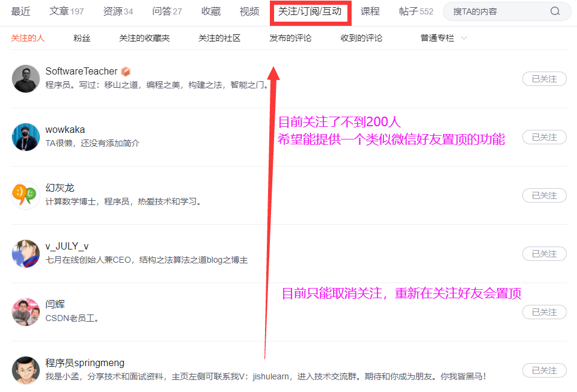
Task: Open the 帖子 552 tab
Action: pos(416,11)
